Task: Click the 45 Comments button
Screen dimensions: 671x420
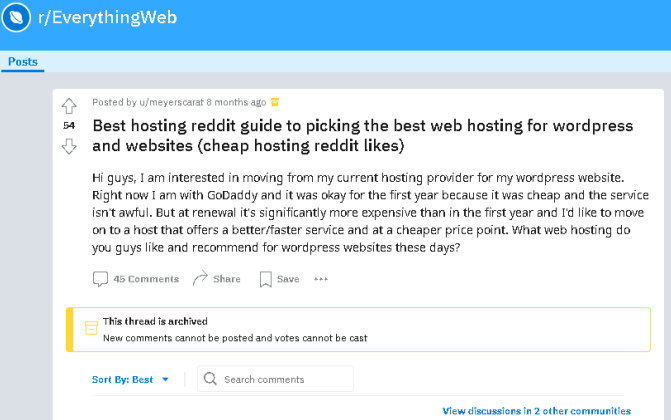Action: [x=136, y=279]
